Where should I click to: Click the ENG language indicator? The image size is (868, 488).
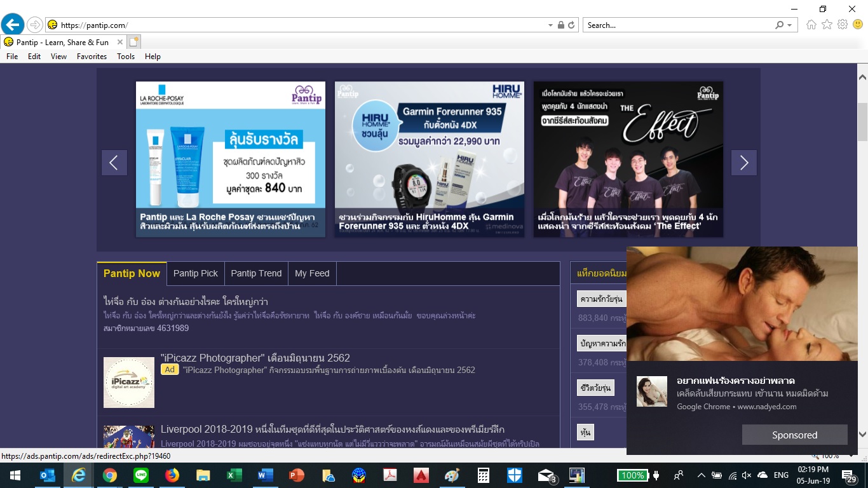click(781, 475)
